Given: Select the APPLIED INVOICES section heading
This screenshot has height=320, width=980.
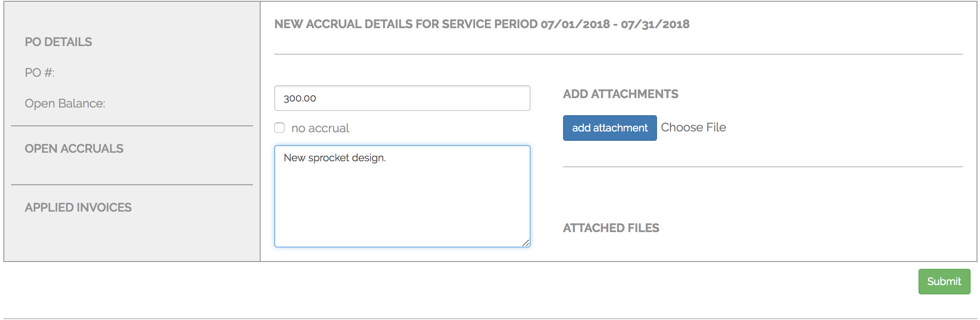Looking at the screenshot, I should click(78, 207).
